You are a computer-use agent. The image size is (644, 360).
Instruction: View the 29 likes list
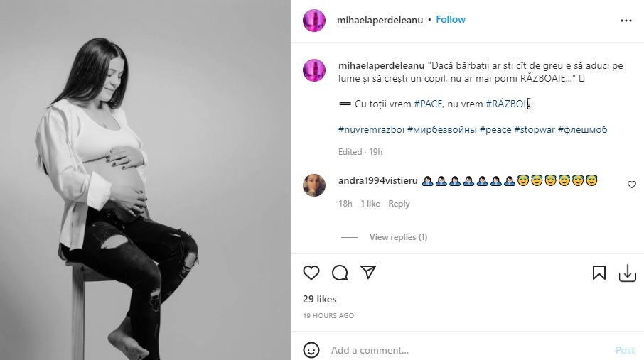(x=320, y=299)
